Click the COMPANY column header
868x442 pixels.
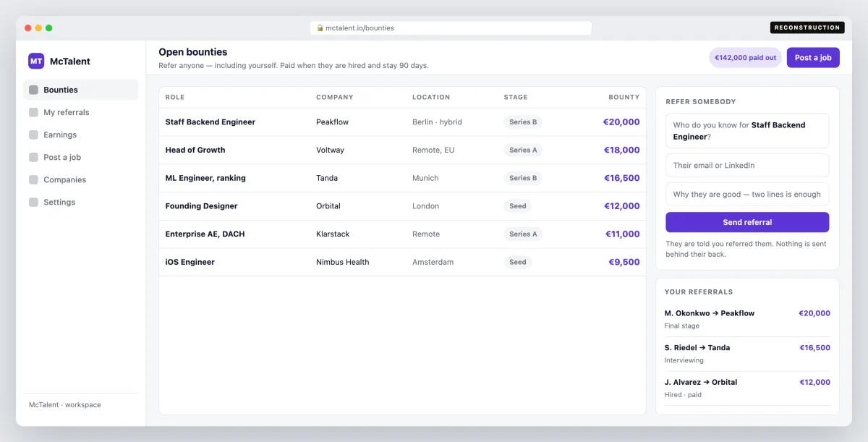tap(335, 97)
